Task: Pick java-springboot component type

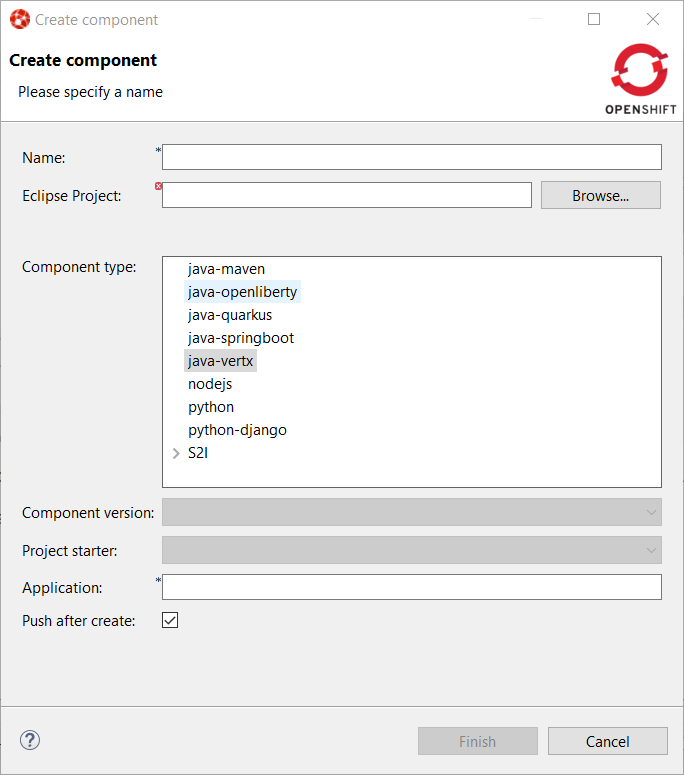Action: pos(241,338)
